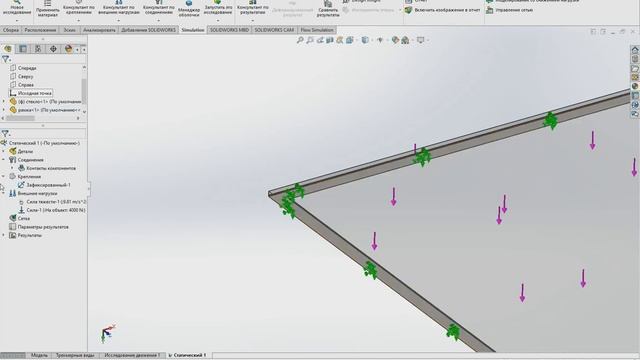This screenshot has width=640, height=360.
Task: Click the Zoom to Fit magnifier icon
Action: [300, 40]
